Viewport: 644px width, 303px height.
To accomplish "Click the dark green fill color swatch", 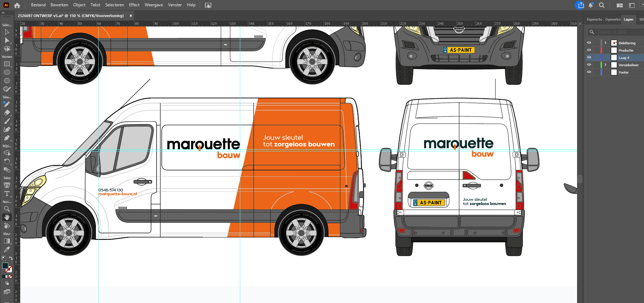I will click(5, 266).
